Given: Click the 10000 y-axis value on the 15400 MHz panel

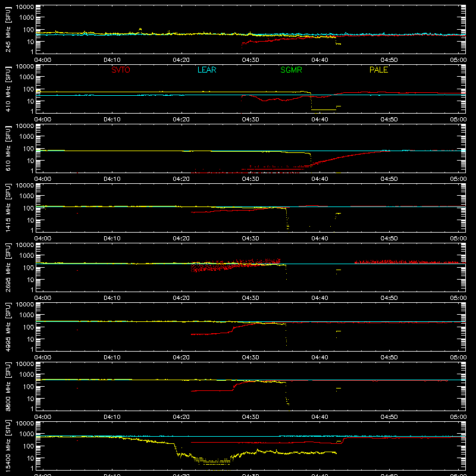Looking at the screenshot, I should (x=25, y=424).
